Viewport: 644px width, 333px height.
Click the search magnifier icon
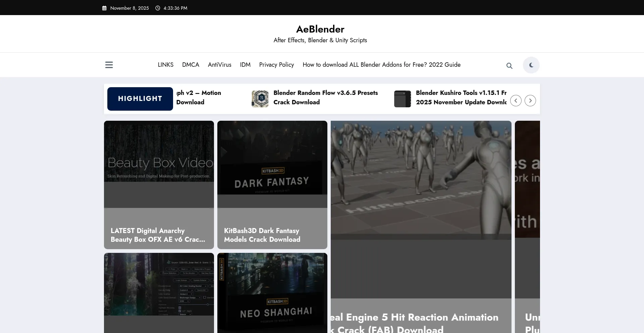coord(509,66)
